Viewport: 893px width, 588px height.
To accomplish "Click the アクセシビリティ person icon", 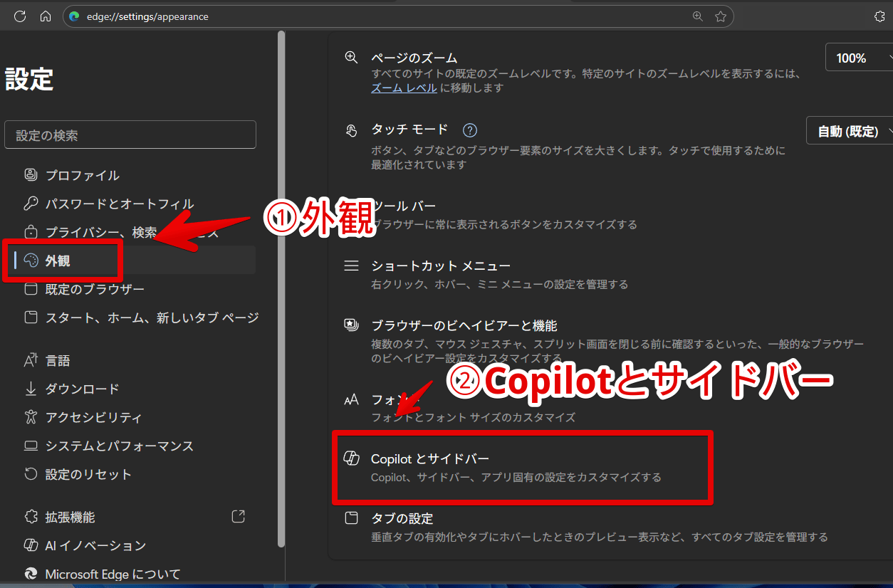I will pos(31,417).
